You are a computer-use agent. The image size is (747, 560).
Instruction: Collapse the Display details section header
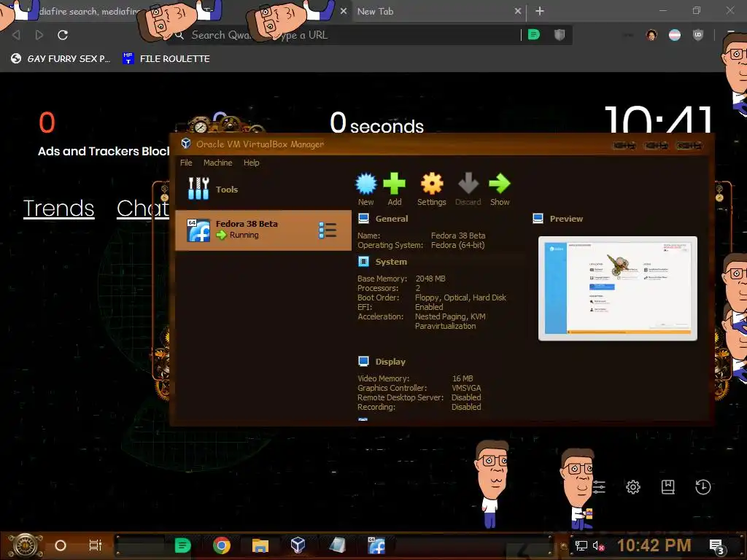click(x=390, y=362)
